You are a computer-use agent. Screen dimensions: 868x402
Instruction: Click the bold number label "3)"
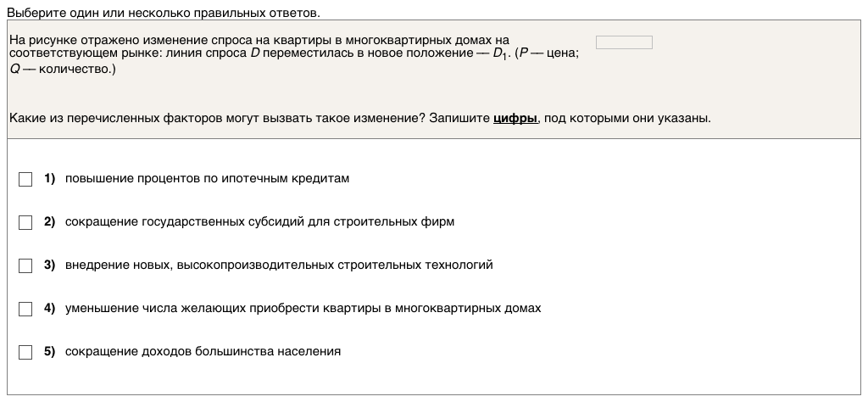(x=49, y=265)
